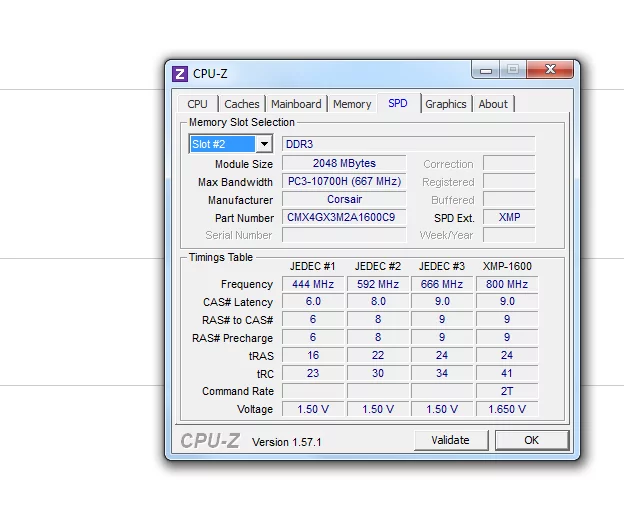Switch to the CPU tab
The image size is (624, 509).
pyautogui.click(x=198, y=104)
